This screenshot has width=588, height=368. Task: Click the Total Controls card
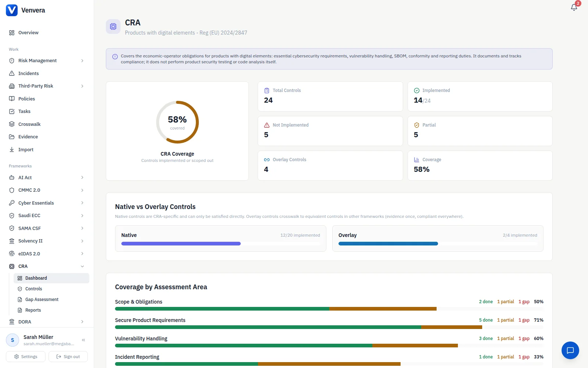click(x=330, y=96)
